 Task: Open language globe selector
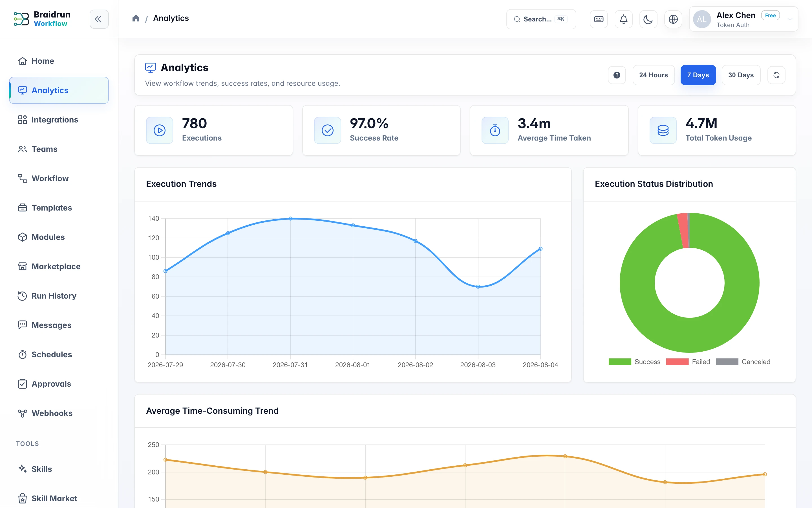673,19
